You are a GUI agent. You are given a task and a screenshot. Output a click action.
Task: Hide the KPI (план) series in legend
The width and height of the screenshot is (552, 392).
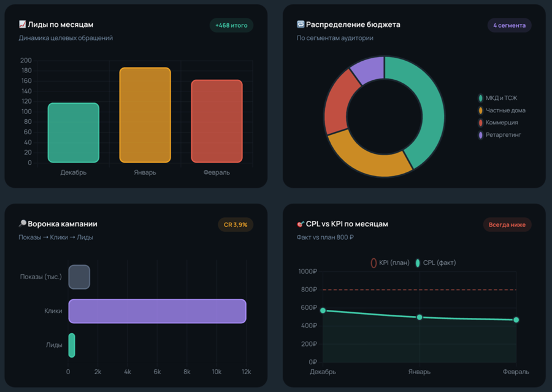point(390,263)
